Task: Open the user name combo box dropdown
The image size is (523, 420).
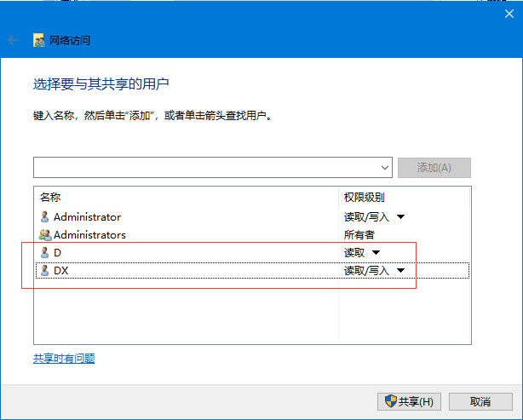Action: click(x=385, y=168)
